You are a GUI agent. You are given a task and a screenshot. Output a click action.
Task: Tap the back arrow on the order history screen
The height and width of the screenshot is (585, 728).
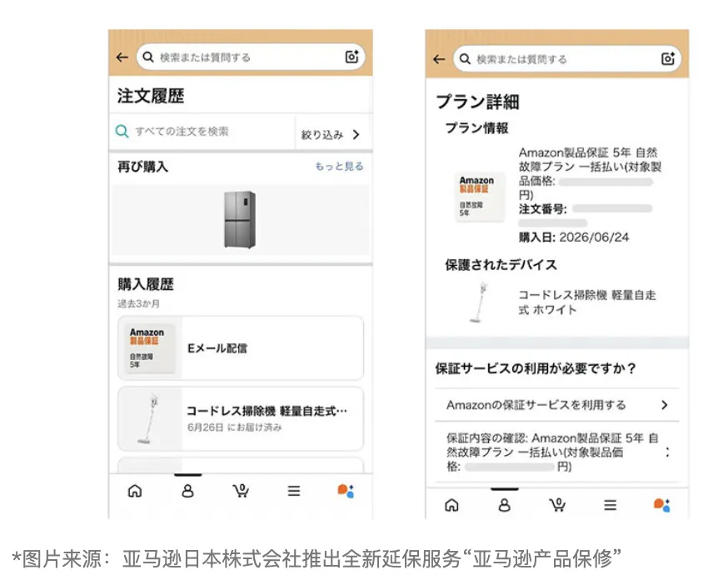tap(122, 57)
